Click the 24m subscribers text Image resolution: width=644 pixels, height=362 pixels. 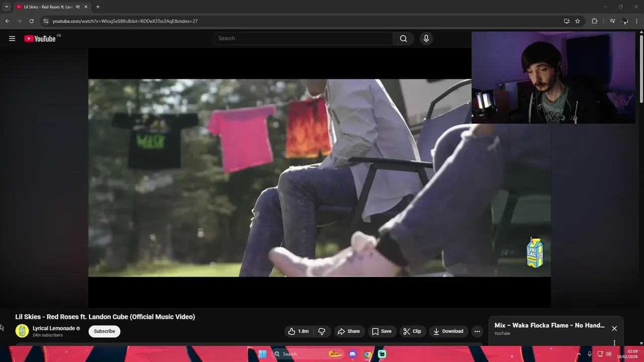[48, 335]
